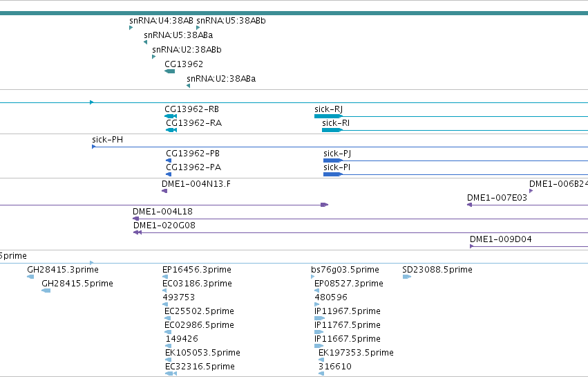The image size is (588, 377).
Task: Select CG13962-PB protein feature
Action: [x=169, y=160]
